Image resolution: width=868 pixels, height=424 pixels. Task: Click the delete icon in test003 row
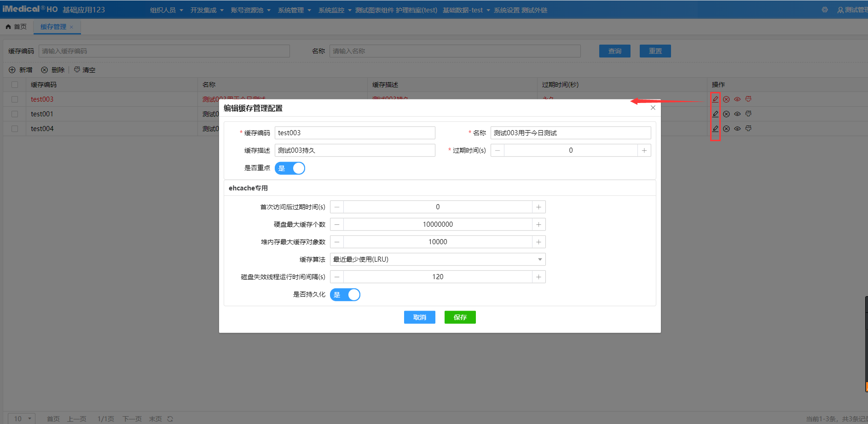726,99
